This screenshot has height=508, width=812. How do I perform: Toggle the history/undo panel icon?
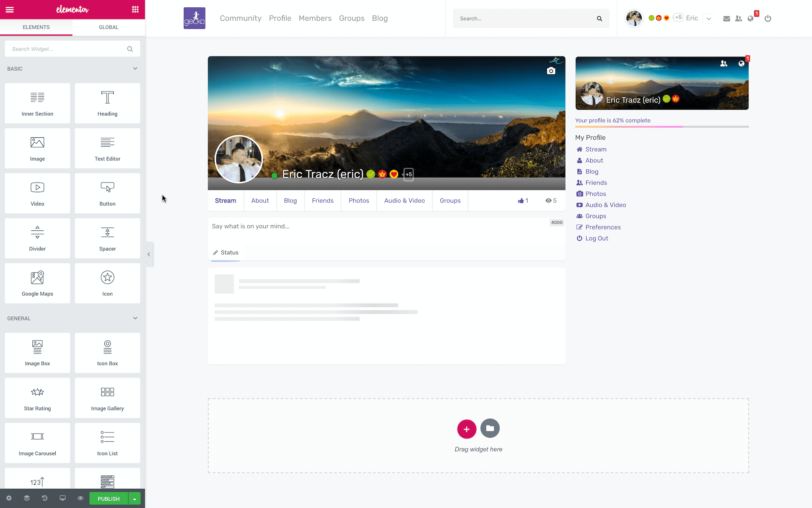[44, 498]
